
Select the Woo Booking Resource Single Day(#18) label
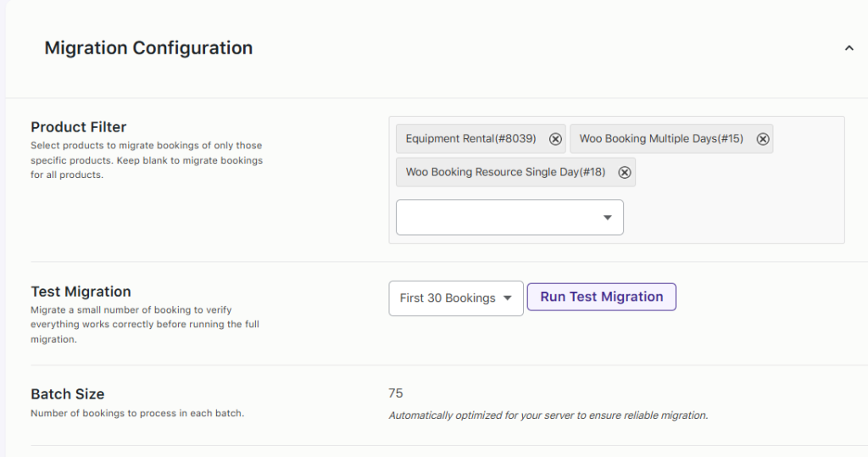pos(505,172)
